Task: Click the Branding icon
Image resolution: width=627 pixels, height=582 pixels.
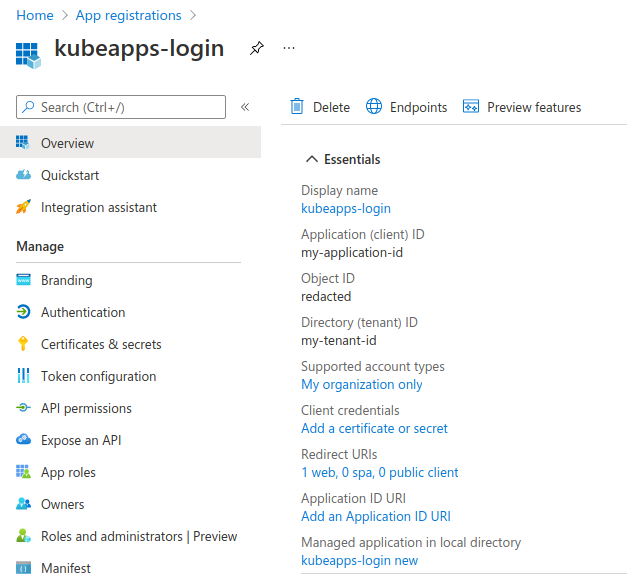Action: (23, 280)
